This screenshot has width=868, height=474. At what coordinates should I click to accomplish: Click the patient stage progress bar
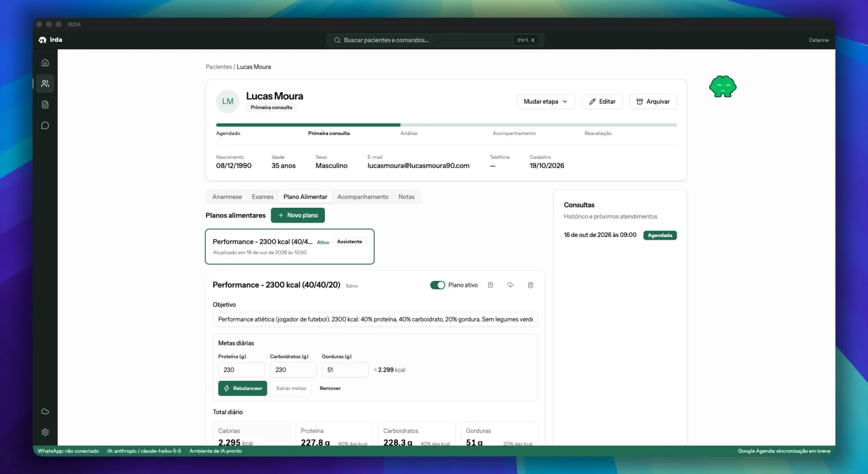446,125
